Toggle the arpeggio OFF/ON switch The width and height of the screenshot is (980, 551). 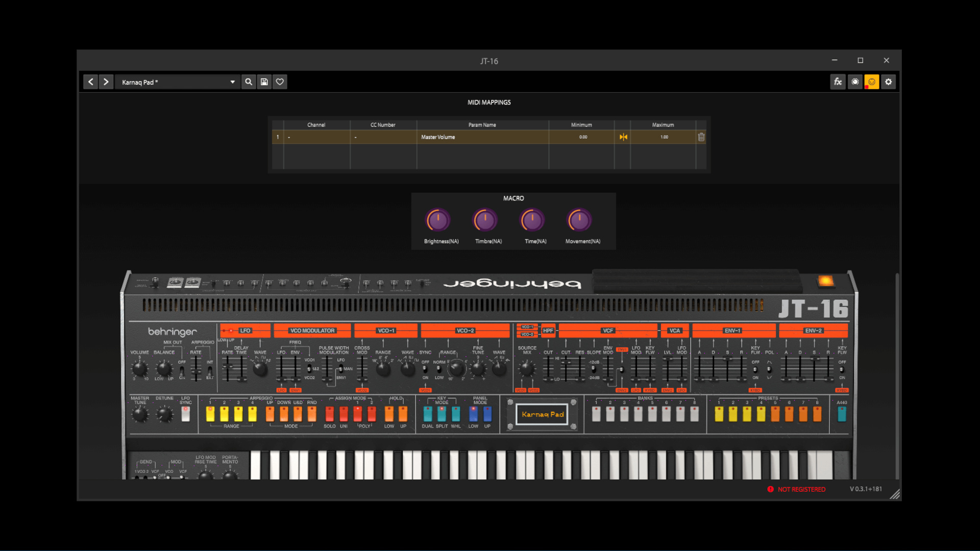click(x=182, y=370)
